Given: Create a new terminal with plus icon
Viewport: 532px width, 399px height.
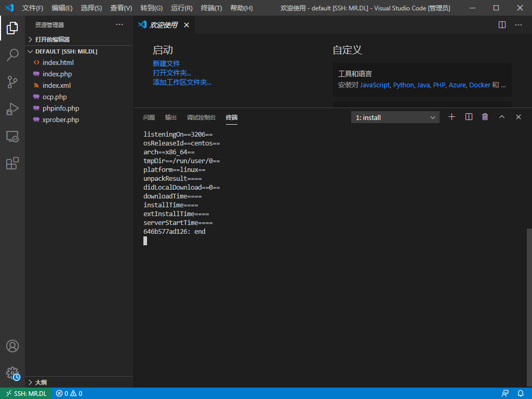Looking at the screenshot, I should click(x=451, y=117).
